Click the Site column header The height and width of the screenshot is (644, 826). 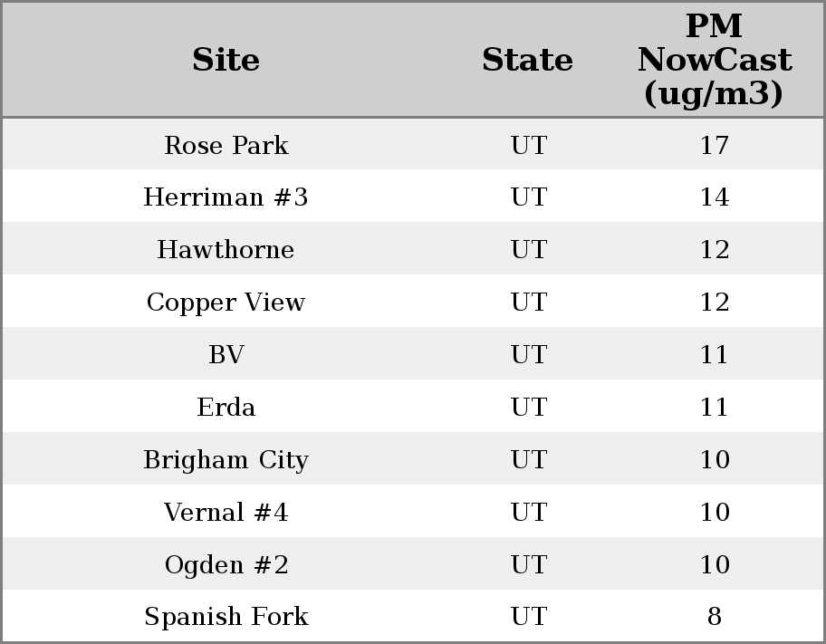click(x=226, y=61)
